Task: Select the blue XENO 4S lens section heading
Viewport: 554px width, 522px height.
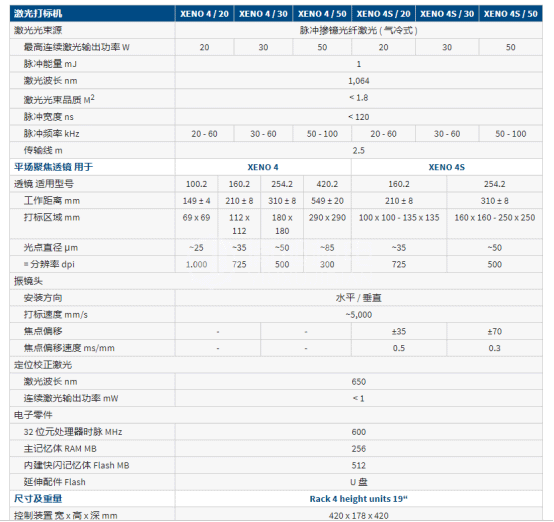Action: point(447,167)
